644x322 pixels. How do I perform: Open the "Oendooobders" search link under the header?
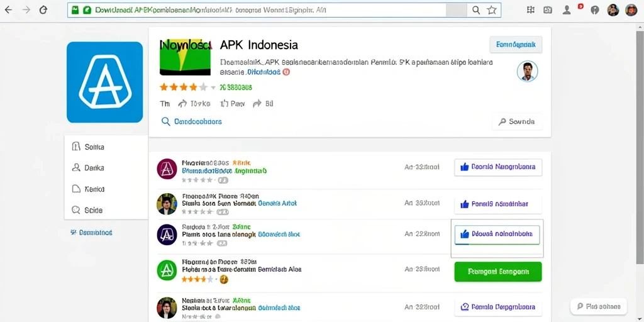[192, 121]
